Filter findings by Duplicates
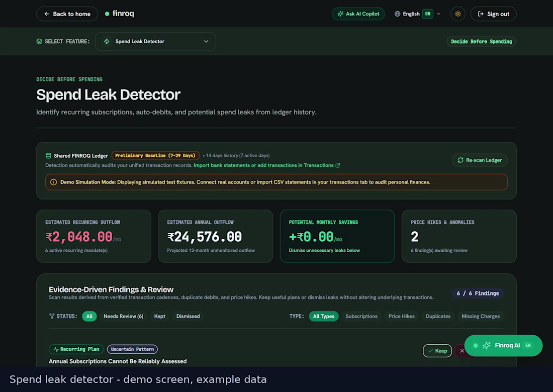The width and height of the screenshot is (553, 392). click(438, 316)
